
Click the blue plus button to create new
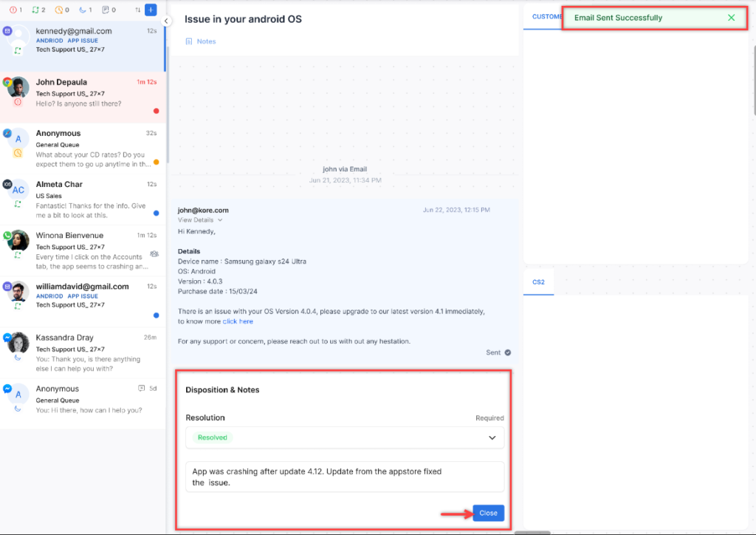(151, 10)
